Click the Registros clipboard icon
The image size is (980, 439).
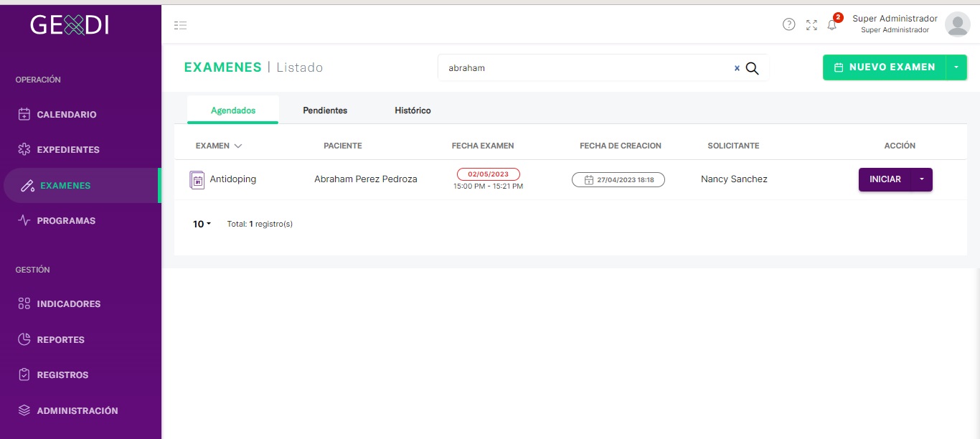click(x=24, y=374)
